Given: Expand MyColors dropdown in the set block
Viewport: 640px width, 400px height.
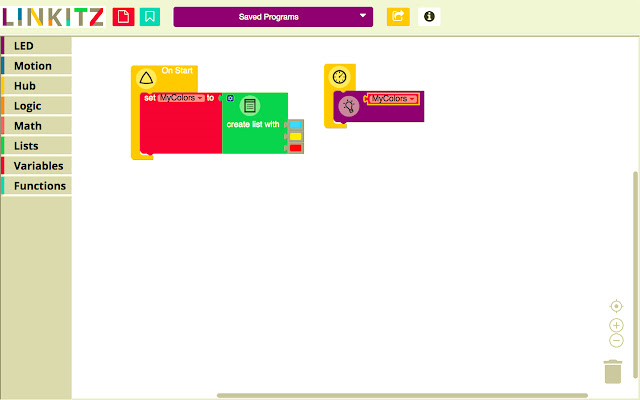Looking at the screenshot, I should (x=181, y=98).
